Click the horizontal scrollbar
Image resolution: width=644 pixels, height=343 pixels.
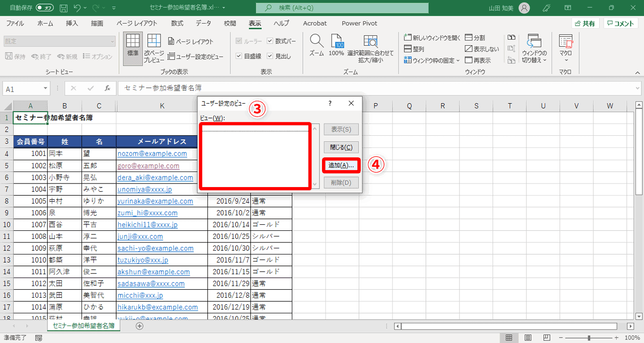pyautogui.click(x=509, y=326)
